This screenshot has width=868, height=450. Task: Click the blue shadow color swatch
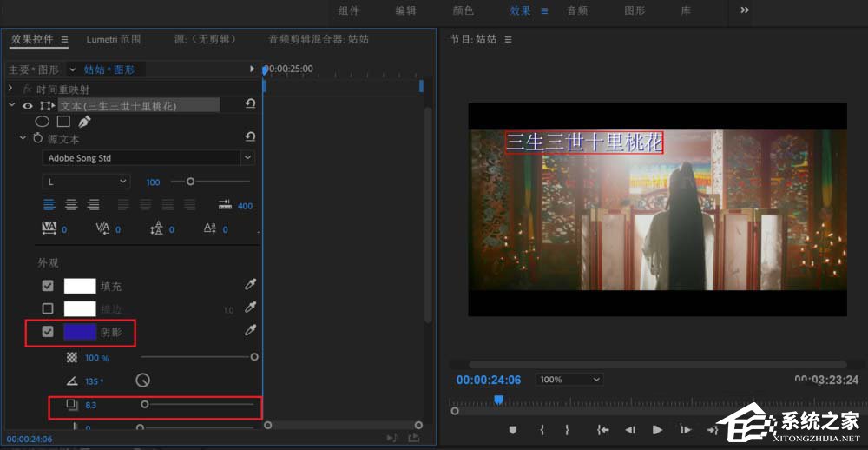pyautogui.click(x=80, y=331)
